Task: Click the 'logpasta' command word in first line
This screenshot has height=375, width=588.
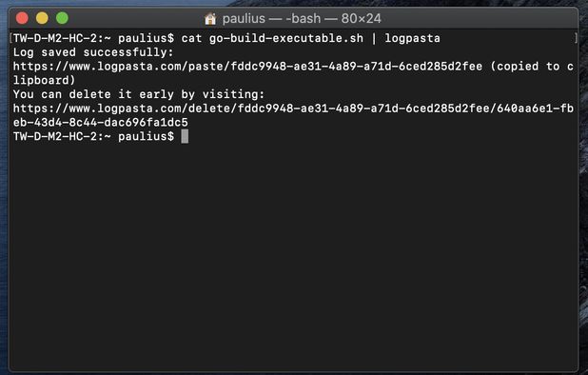Action: pyautogui.click(x=413, y=38)
